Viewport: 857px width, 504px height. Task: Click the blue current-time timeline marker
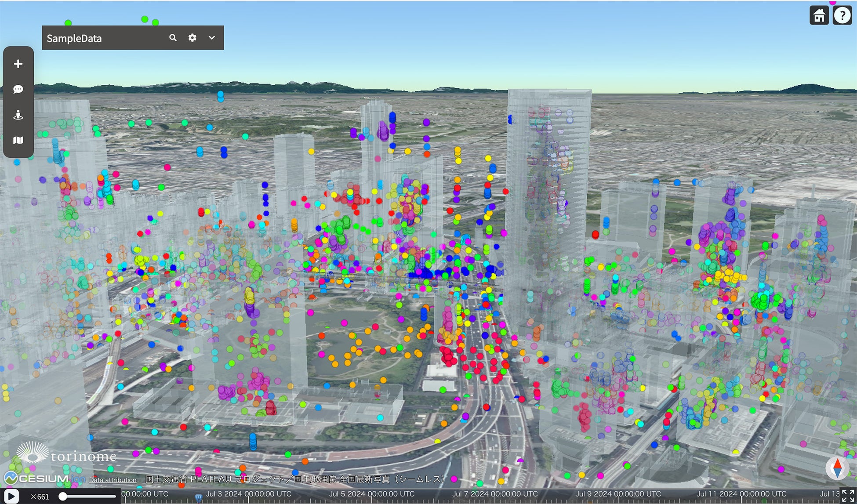(x=198, y=497)
